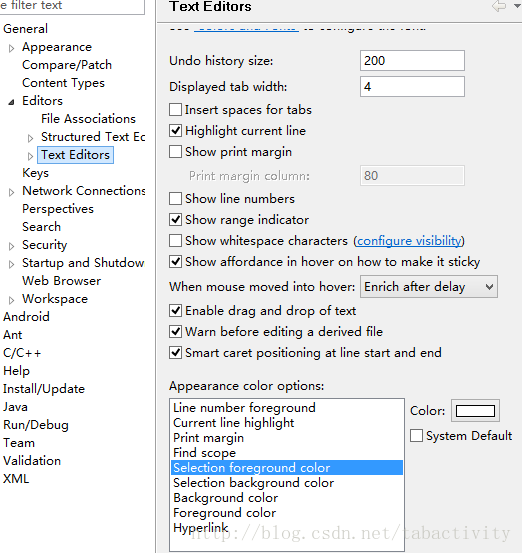This screenshot has width=522, height=553.
Task: Uncheck Warn before editing a derived file
Action: tap(175, 332)
